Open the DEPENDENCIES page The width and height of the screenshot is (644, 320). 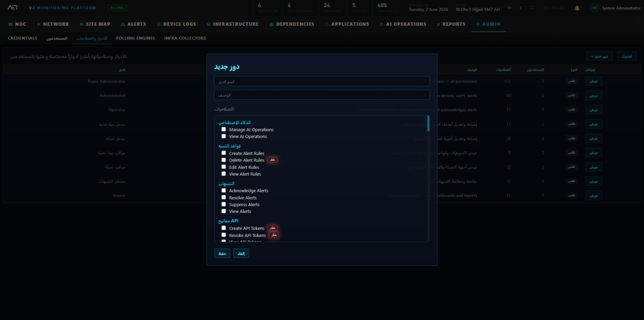coord(292,24)
